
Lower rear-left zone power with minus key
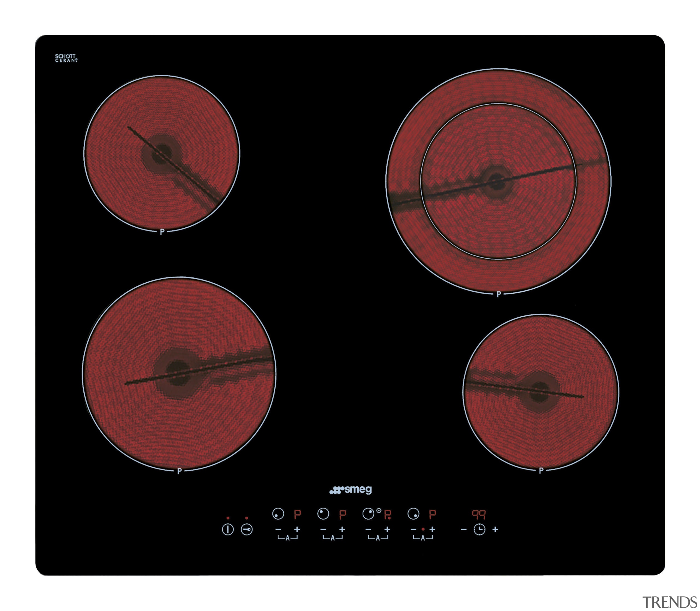point(323,529)
